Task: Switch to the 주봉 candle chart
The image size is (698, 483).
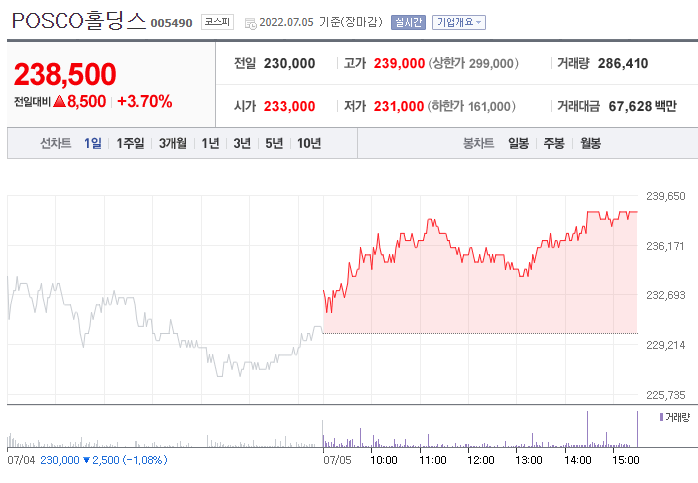Action: [554, 143]
